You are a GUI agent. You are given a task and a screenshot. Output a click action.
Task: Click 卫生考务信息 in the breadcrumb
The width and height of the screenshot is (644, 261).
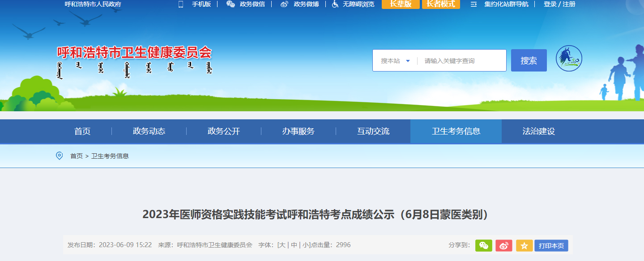click(x=110, y=156)
